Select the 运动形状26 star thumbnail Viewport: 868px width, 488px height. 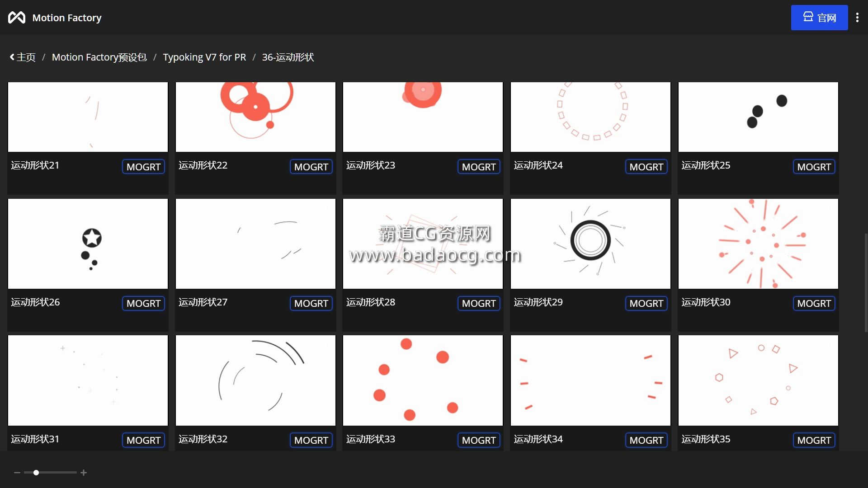click(x=88, y=244)
